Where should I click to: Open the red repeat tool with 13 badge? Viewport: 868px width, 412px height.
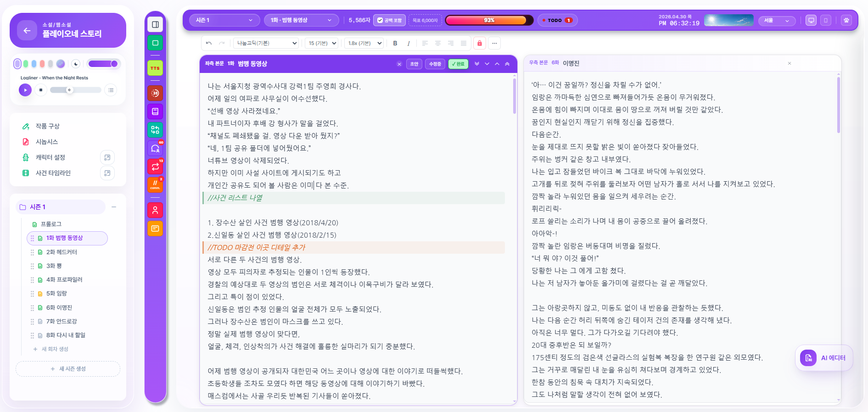[x=155, y=167]
